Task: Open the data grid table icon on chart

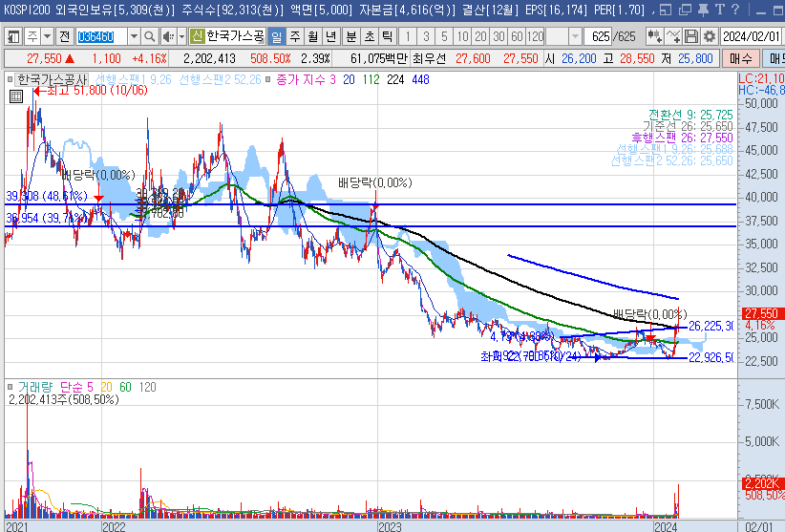Action: [16, 96]
